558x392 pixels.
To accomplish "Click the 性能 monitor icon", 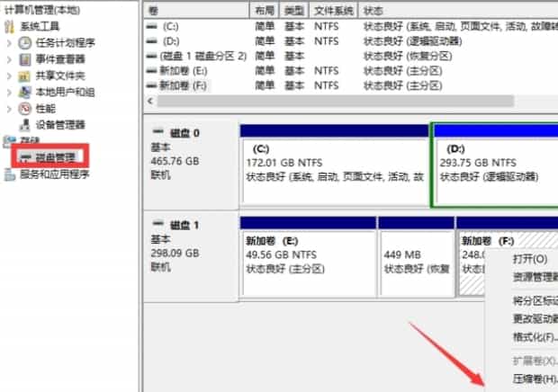I will (x=26, y=108).
